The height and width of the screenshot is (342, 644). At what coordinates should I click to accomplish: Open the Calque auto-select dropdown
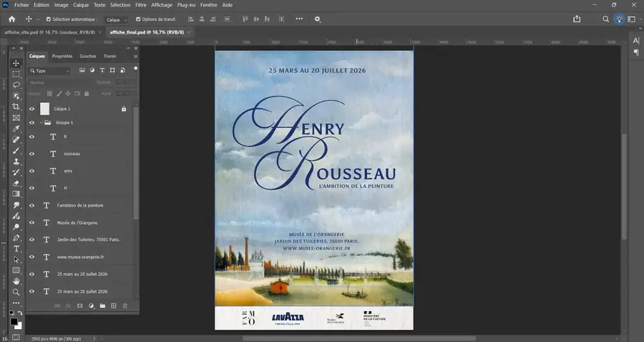coord(116,20)
